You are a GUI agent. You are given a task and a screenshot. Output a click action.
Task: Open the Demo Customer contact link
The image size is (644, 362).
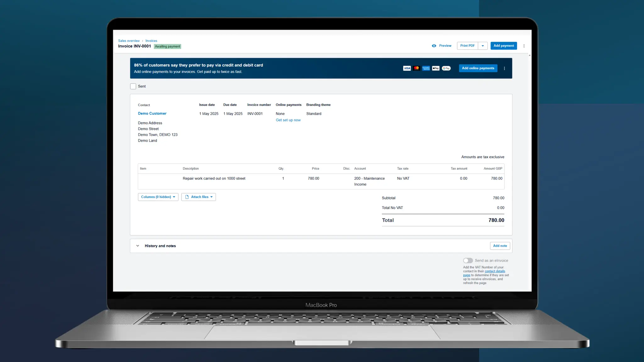152,113
